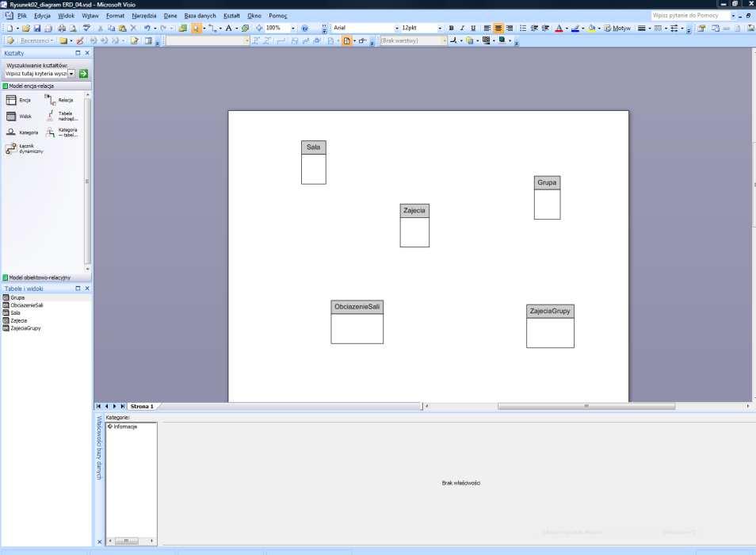Open the Arial font name dropdown
The height and width of the screenshot is (555, 756).
[397, 28]
